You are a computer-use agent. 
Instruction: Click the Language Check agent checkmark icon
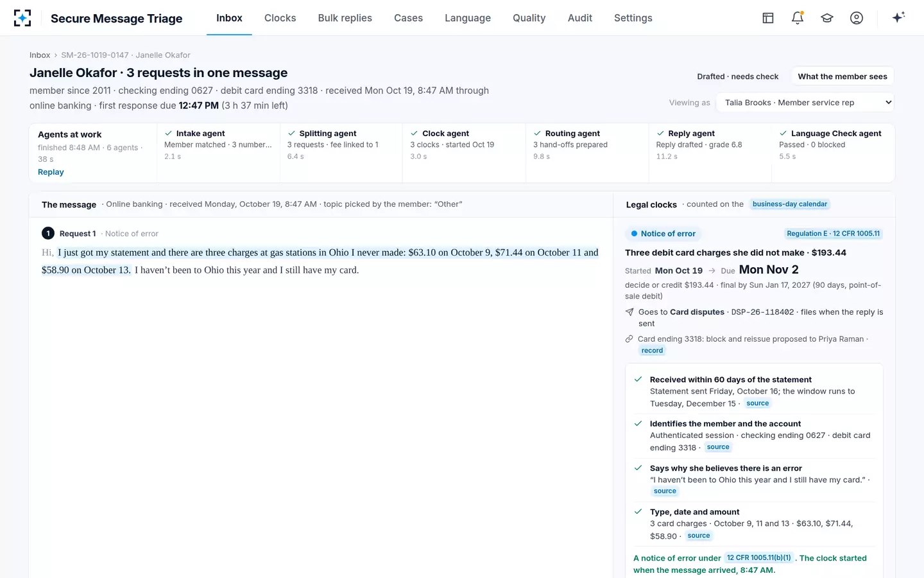point(783,134)
